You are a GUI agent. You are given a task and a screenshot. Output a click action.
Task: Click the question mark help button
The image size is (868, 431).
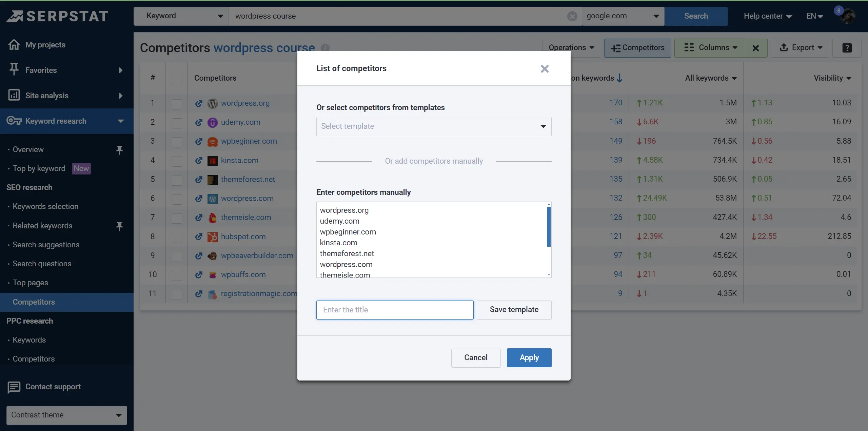point(847,48)
